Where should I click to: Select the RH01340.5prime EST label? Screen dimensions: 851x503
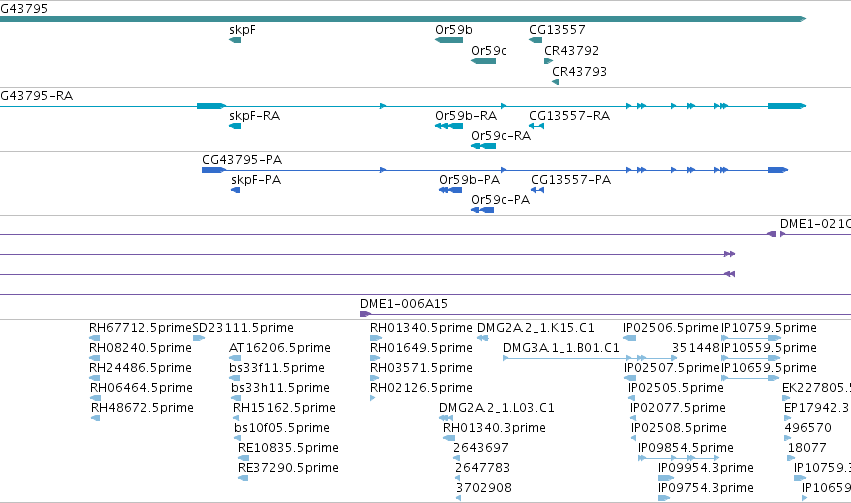[x=421, y=328]
